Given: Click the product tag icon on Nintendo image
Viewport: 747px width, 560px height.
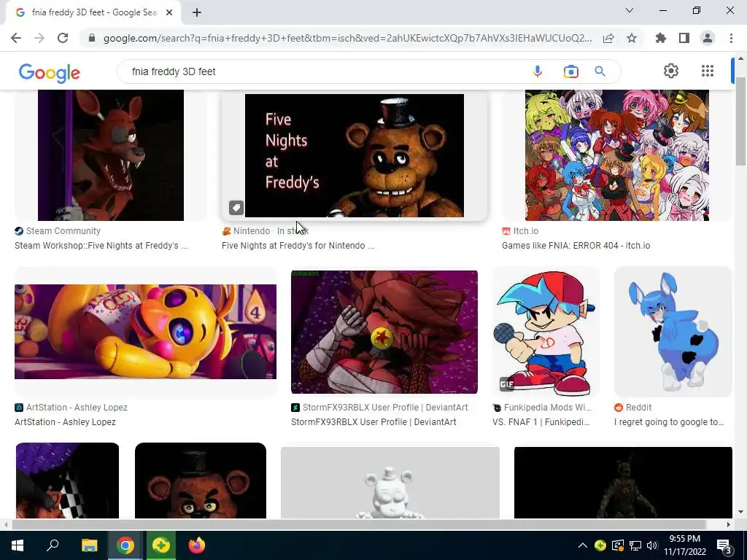Looking at the screenshot, I should [236, 208].
